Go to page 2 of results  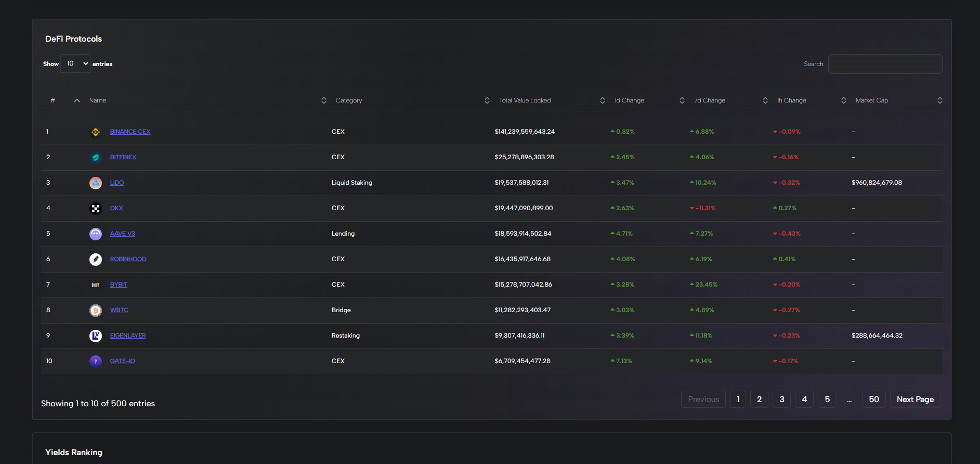tap(759, 399)
